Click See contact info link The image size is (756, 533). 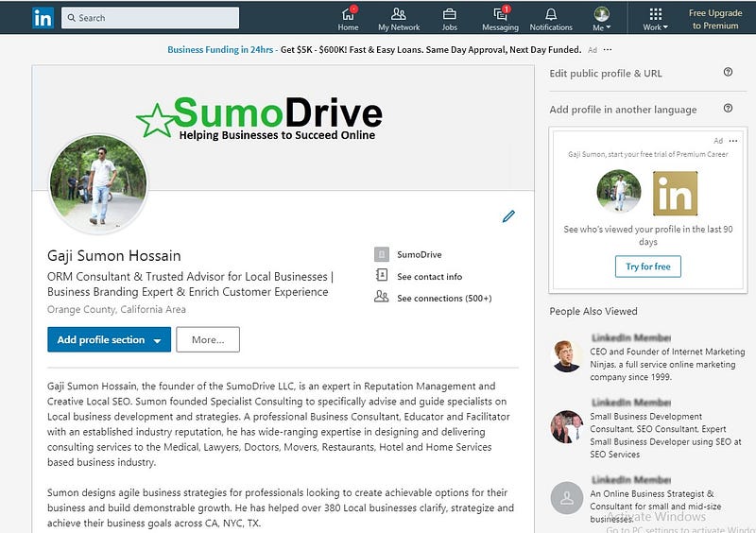click(x=430, y=277)
